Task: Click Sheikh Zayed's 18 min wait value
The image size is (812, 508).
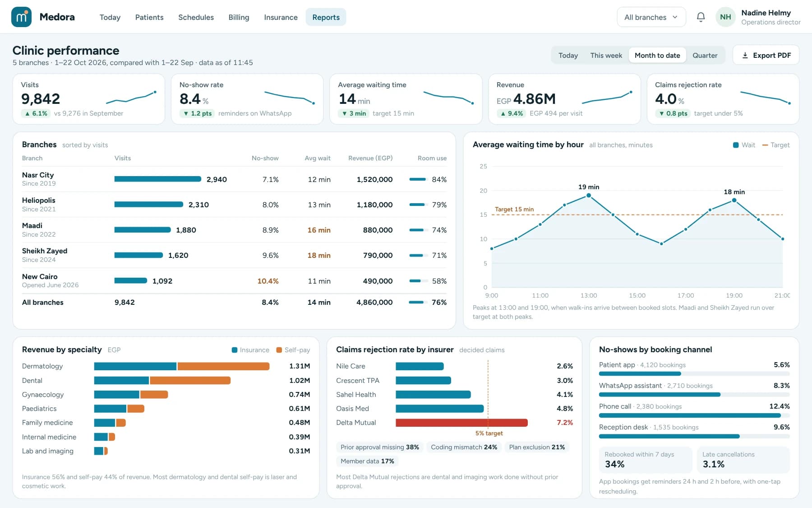Action: pyautogui.click(x=319, y=255)
